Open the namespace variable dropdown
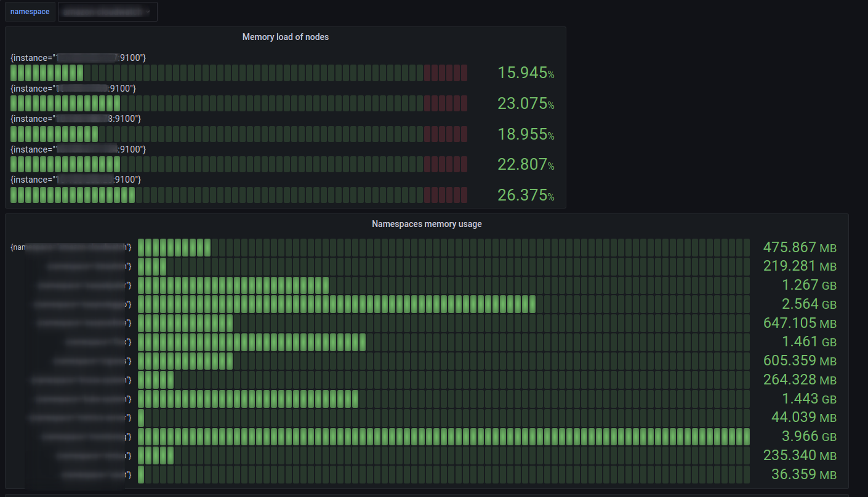Image resolution: width=868 pixels, height=497 pixels. click(x=108, y=12)
